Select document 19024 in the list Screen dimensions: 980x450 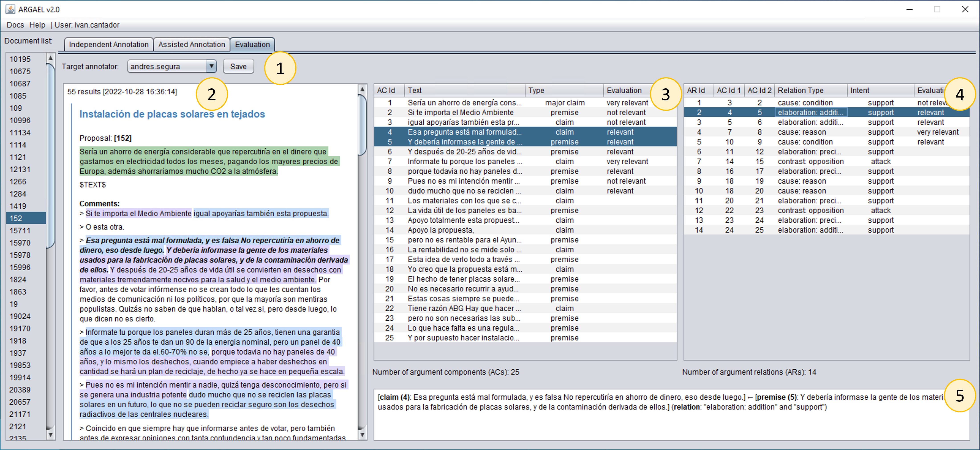click(20, 316)
